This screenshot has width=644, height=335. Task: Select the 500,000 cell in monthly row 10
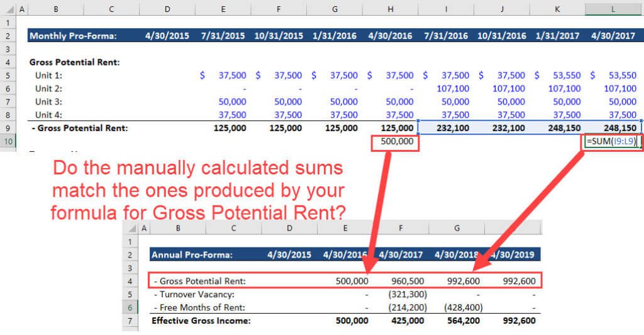coord(396,142)
